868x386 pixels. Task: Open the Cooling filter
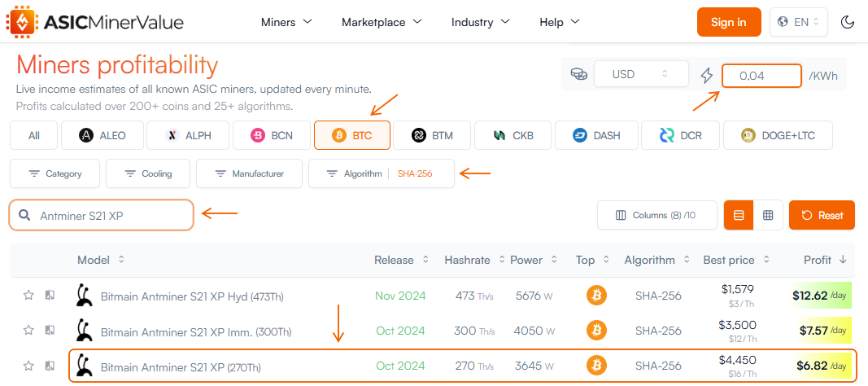tap(148, 173)
